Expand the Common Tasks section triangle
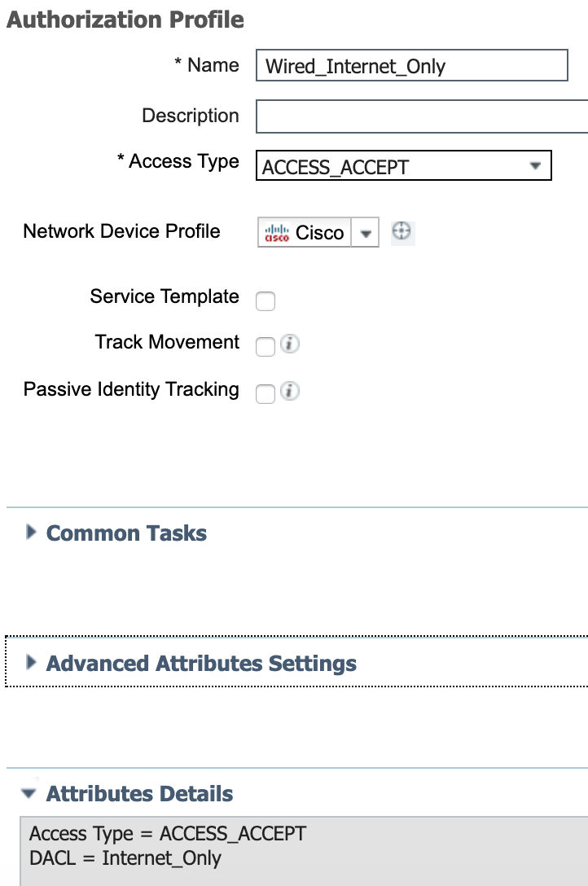588x886 pixels. [31, 533]
